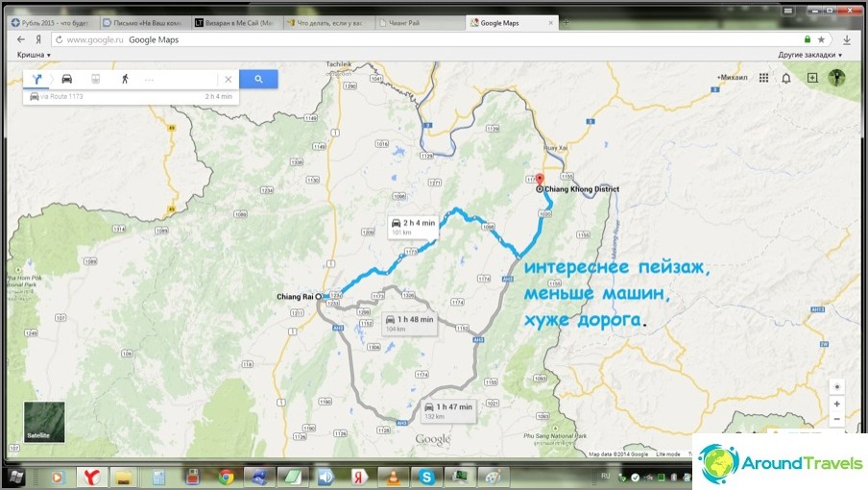Choose public transit bus icon

click(96, 79)
